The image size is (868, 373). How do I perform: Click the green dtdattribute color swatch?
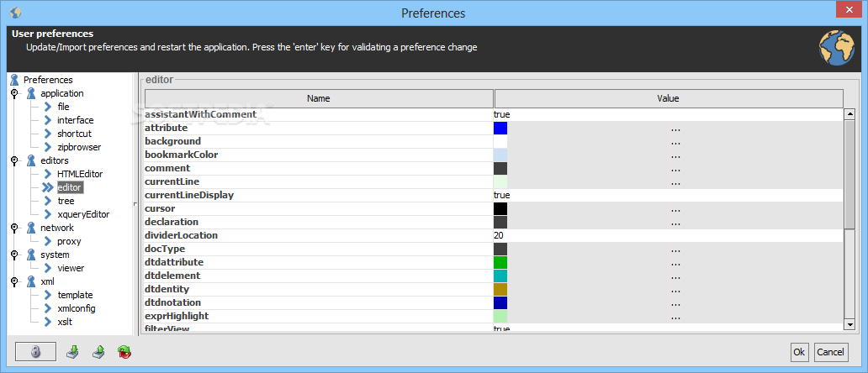coord(500,262)
